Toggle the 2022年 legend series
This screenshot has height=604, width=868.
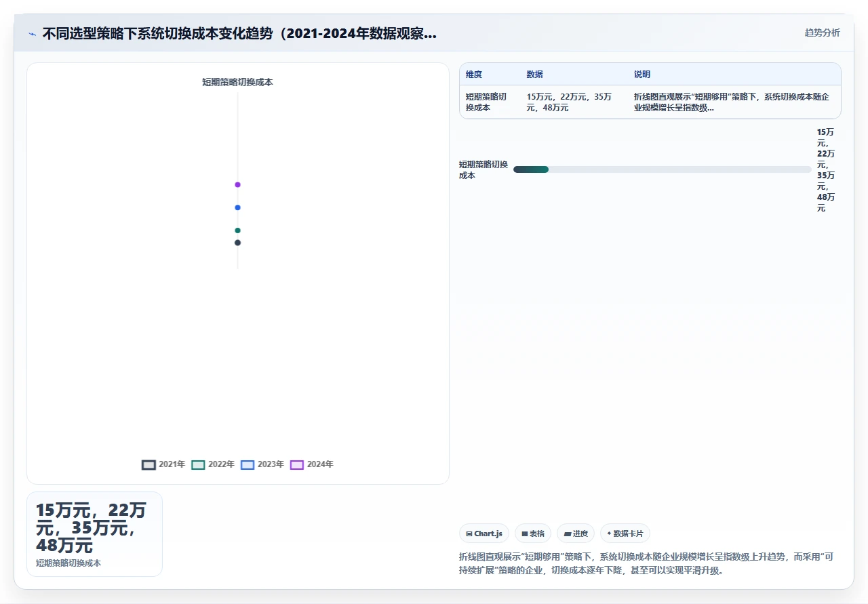click(213, 464)
